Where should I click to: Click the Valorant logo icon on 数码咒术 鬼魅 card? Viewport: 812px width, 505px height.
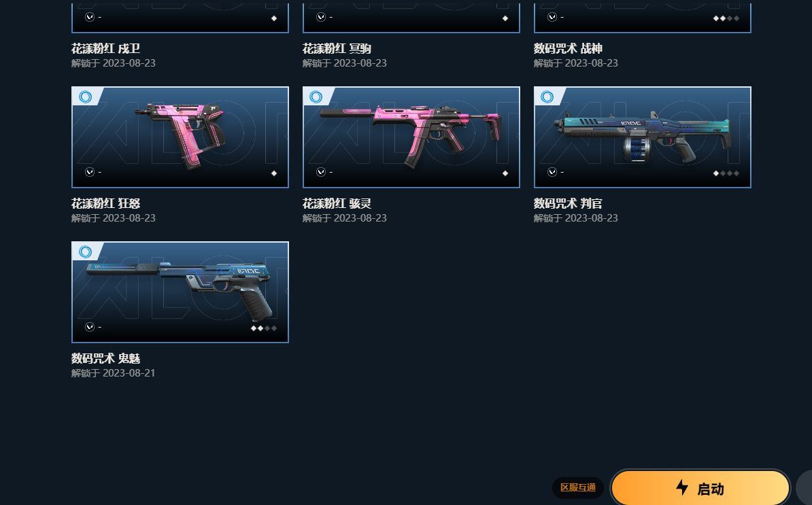tap(90, 326)
